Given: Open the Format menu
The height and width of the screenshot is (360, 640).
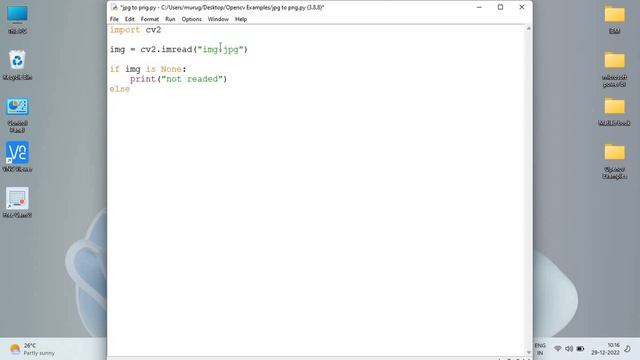Looking at the screenshot, I should coord(150,19).
